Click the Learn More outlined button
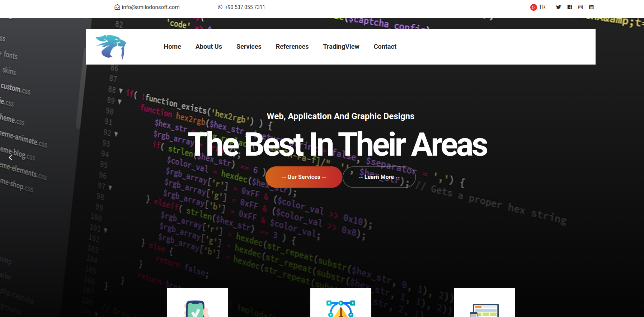This screenshot has width=644, height=317. tap(379, 177)
